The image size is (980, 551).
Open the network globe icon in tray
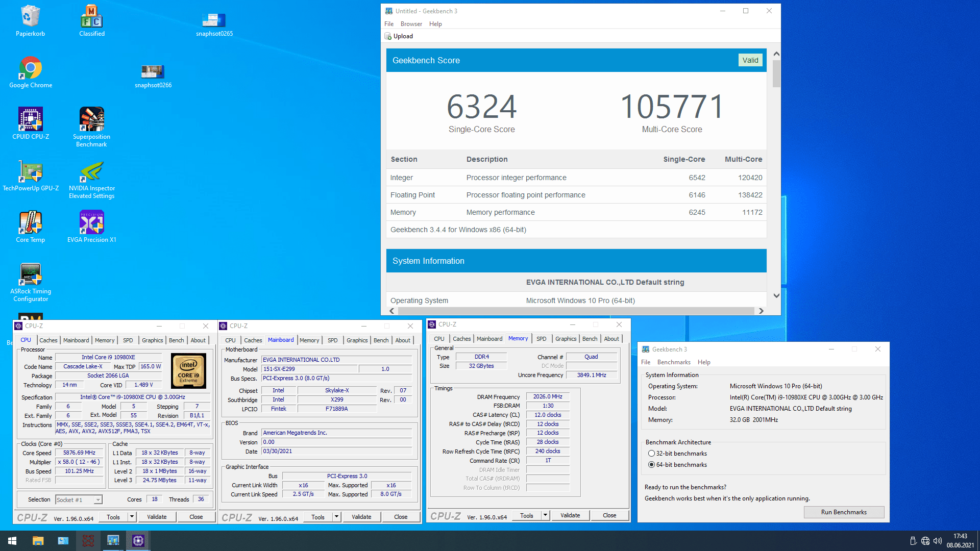pos(925,541)
